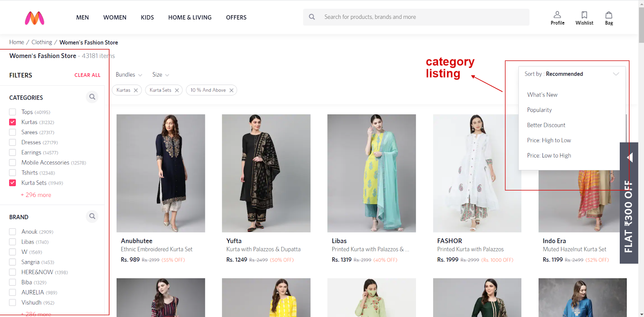Check the Mobile Accessories checkbox
The image size is (644, 317).
click(x=12, y=162)
